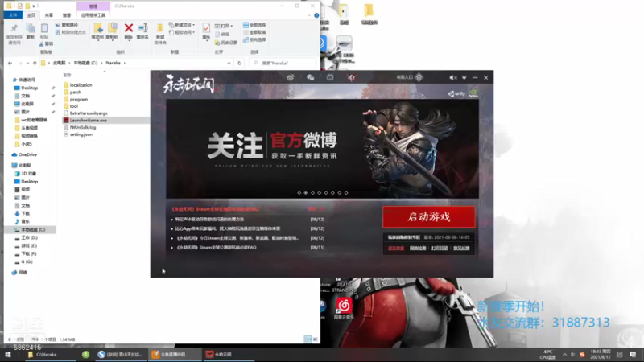644x362 pixels.
Task: Open the Weibo icon in launcher header
Action: (291, 77)
